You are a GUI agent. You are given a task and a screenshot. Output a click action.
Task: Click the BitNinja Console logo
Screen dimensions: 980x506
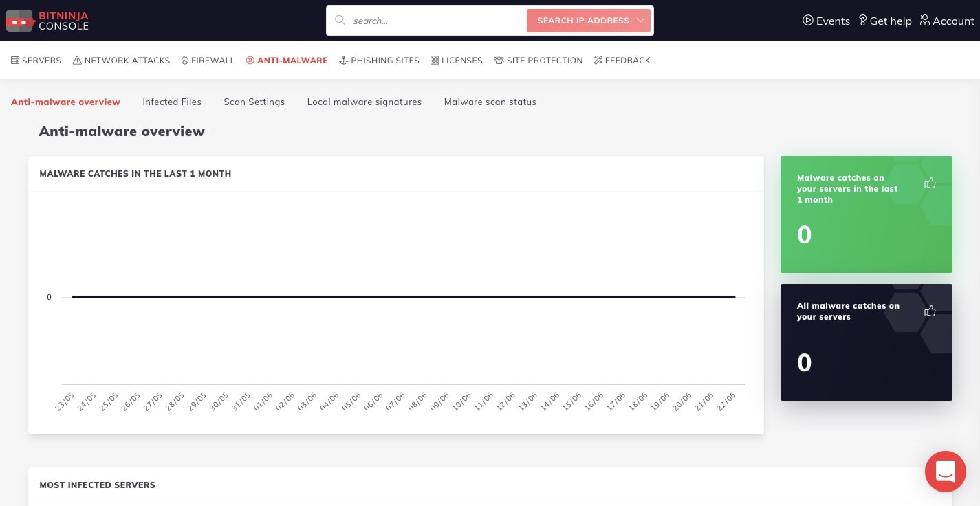pos(47,21)
